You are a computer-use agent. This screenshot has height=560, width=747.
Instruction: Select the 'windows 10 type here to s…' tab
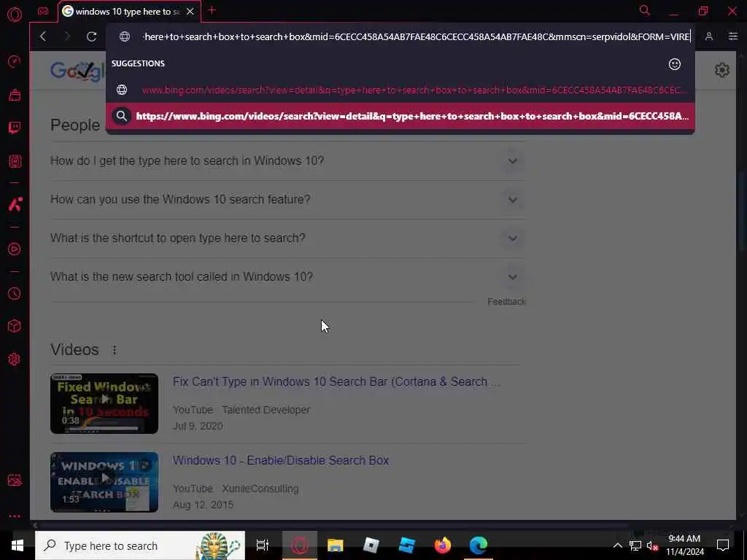(122, 12)
